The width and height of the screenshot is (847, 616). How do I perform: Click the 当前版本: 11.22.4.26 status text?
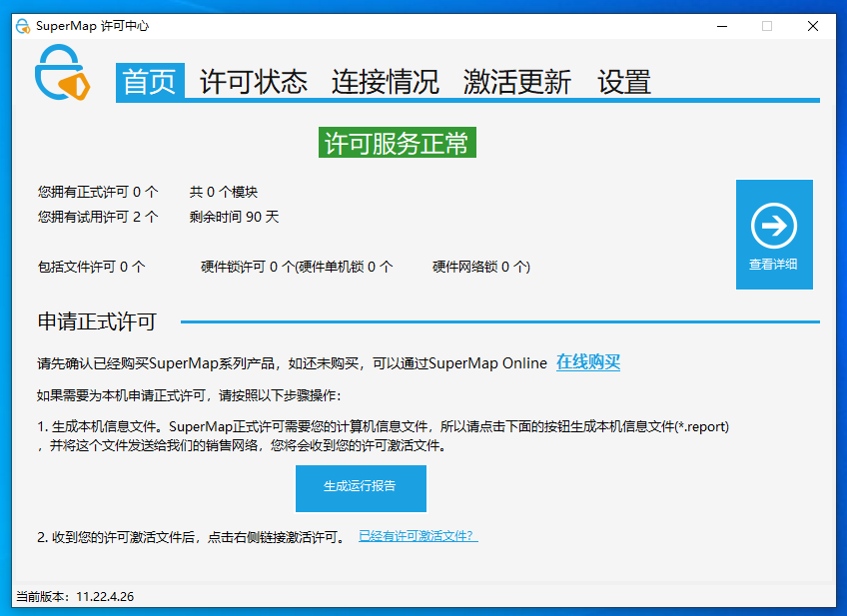(x=75, y=597)
